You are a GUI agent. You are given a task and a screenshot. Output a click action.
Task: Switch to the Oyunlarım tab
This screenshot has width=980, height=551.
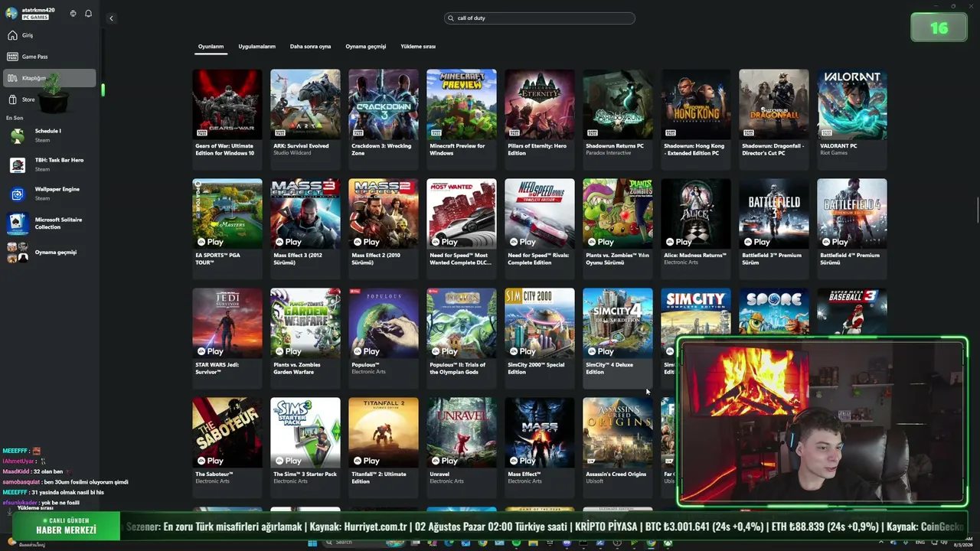pos(211,47)
